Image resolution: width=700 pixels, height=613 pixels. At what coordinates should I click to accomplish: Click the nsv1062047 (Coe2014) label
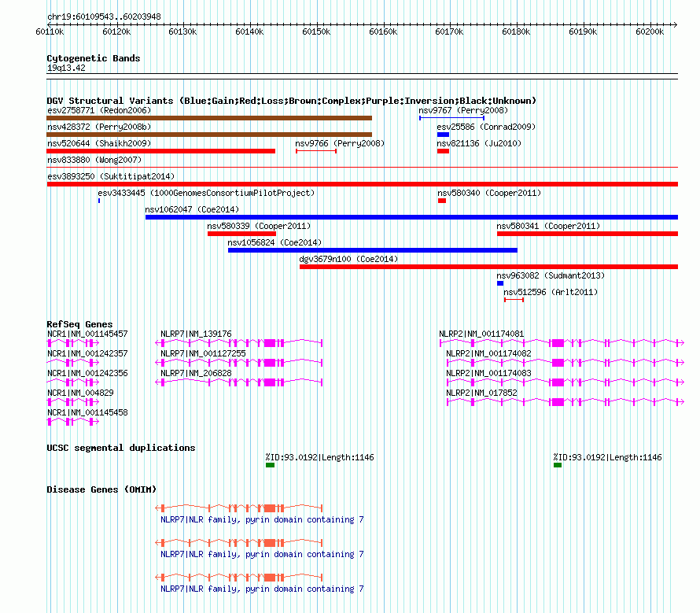point(192,209)
